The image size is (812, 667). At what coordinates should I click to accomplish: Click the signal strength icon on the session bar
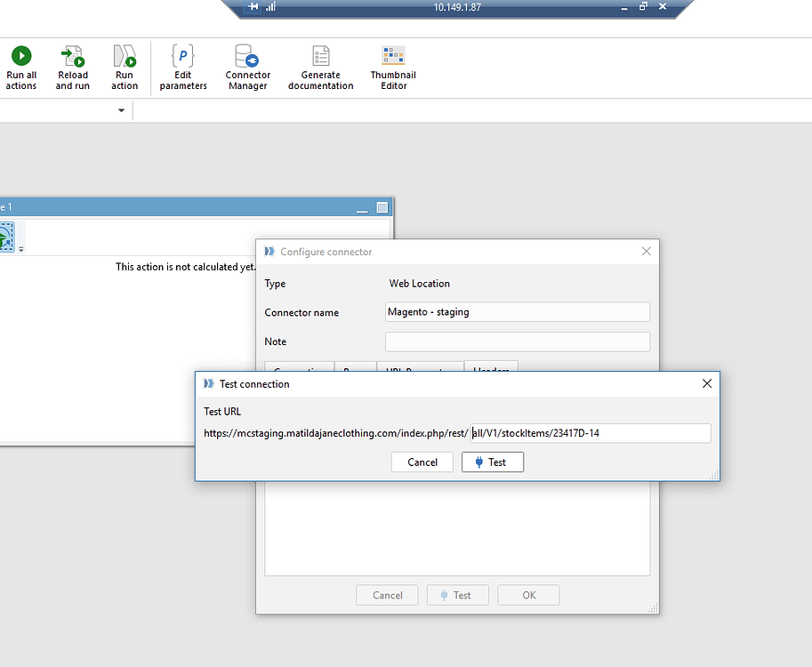point(271,7)
